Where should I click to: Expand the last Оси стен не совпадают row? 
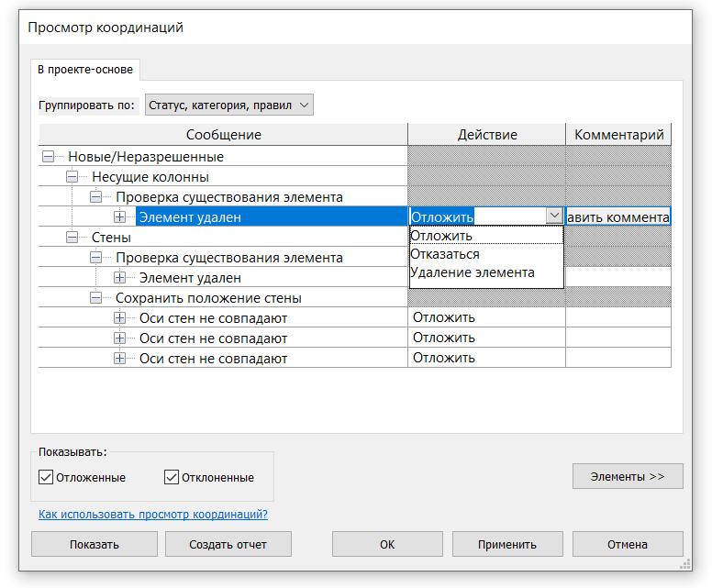pyautogui.click(x=120, y=359)
